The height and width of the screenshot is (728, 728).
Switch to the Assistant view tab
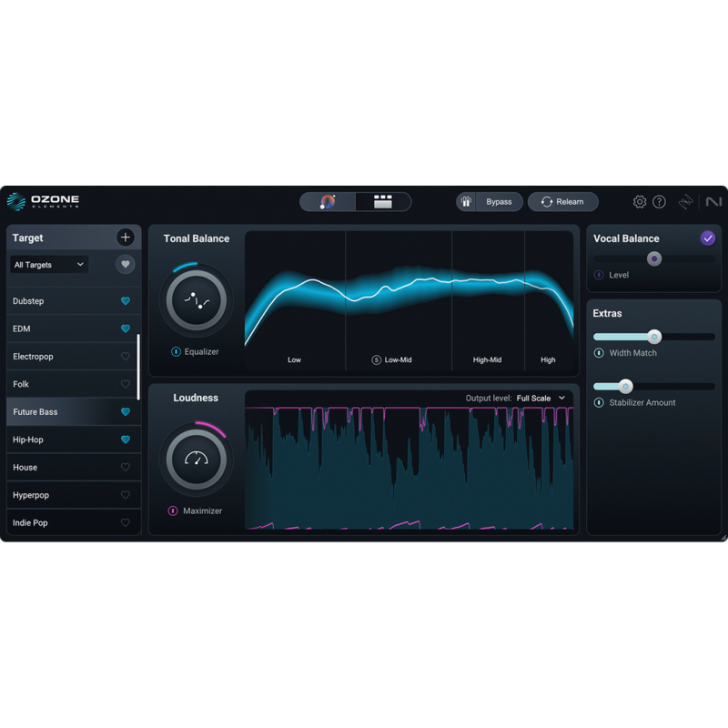328,201
